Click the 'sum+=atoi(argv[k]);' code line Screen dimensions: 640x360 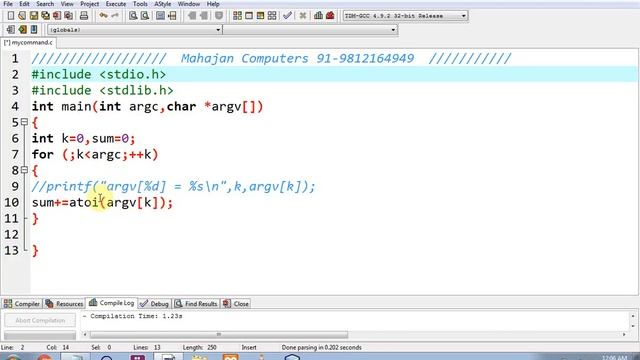coord(102,202)
